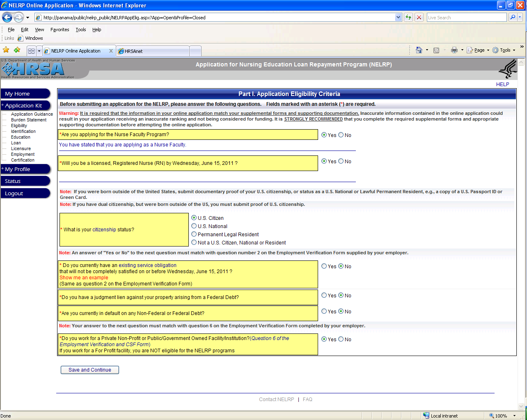
Task: Click Save and Continue button
Action: click(x=90, y=370)
